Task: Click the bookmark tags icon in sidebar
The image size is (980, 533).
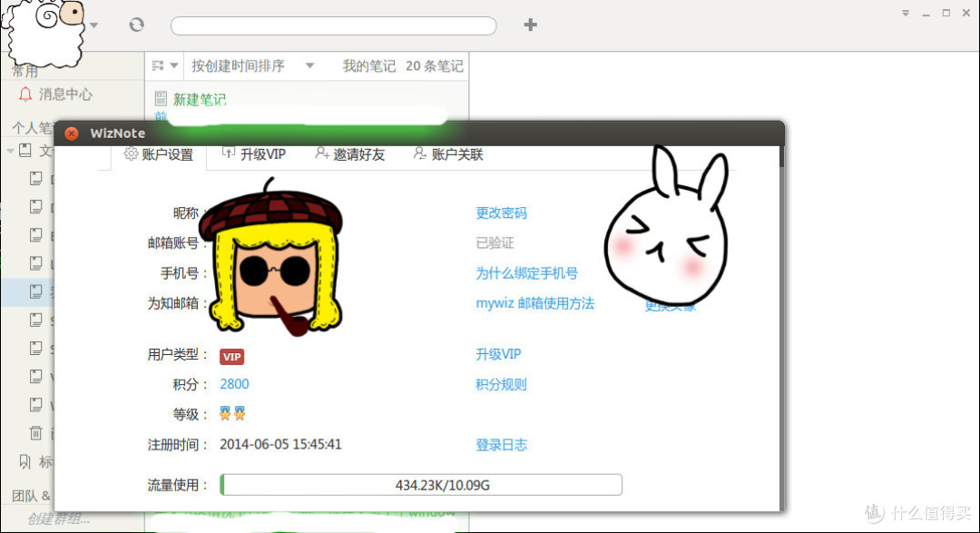Action: (x=24, y=461)
